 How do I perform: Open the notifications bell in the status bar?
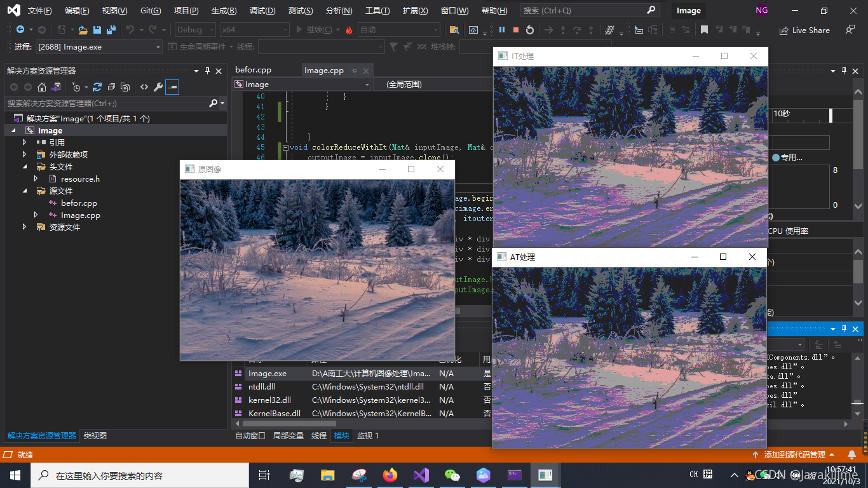pos(852,455)
